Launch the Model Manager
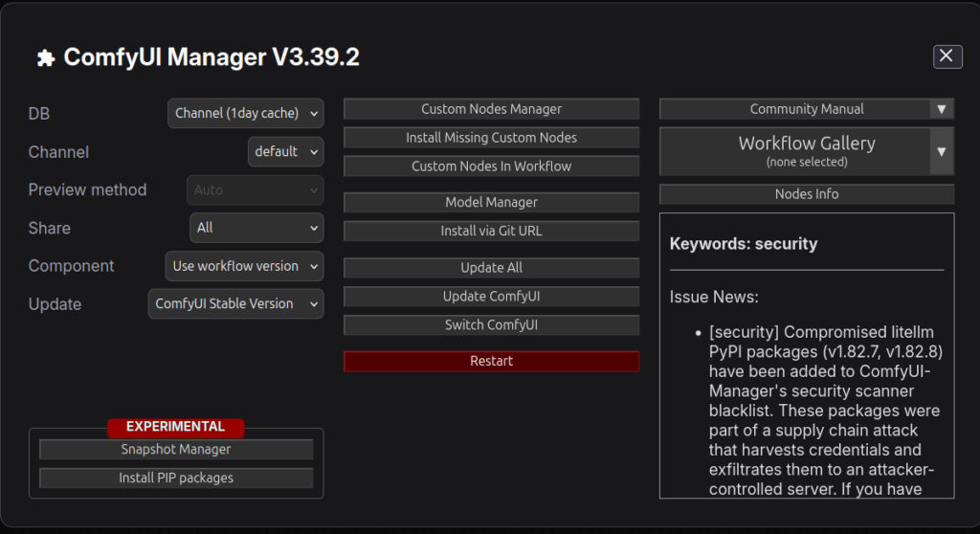Screen dimensions: 980x534 491,203
